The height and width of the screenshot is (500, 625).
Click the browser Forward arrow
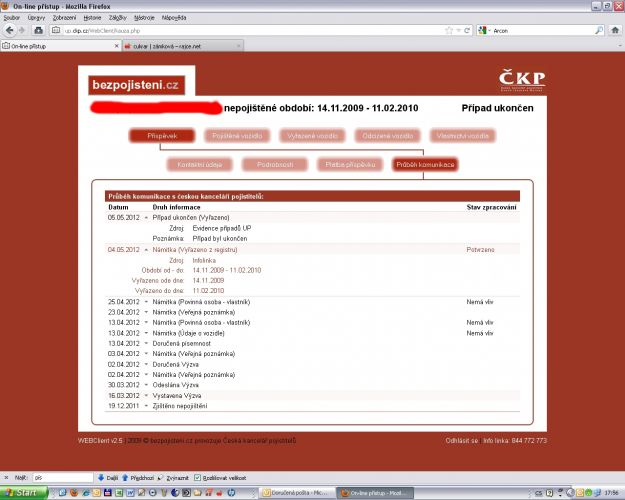(x=22, y=30)
